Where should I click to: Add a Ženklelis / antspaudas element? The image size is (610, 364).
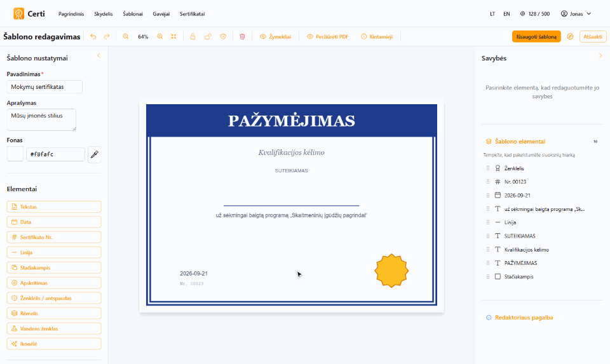click(54, 298)
